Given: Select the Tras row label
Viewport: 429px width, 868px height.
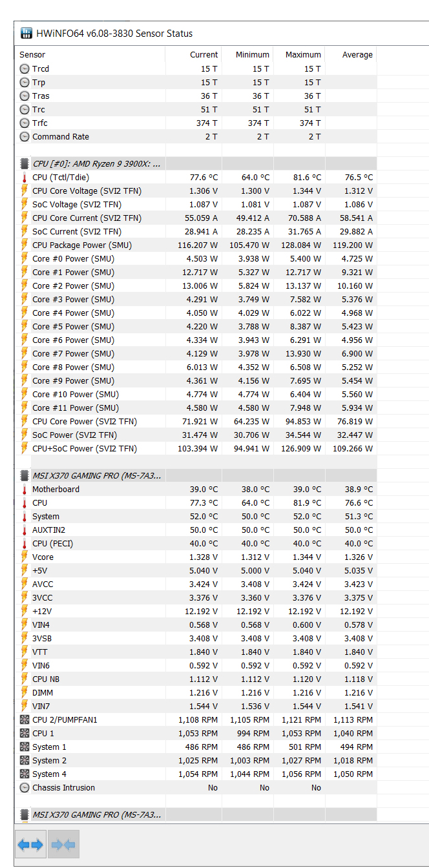Looking at the screenshot, I should (x=41, y=96).
